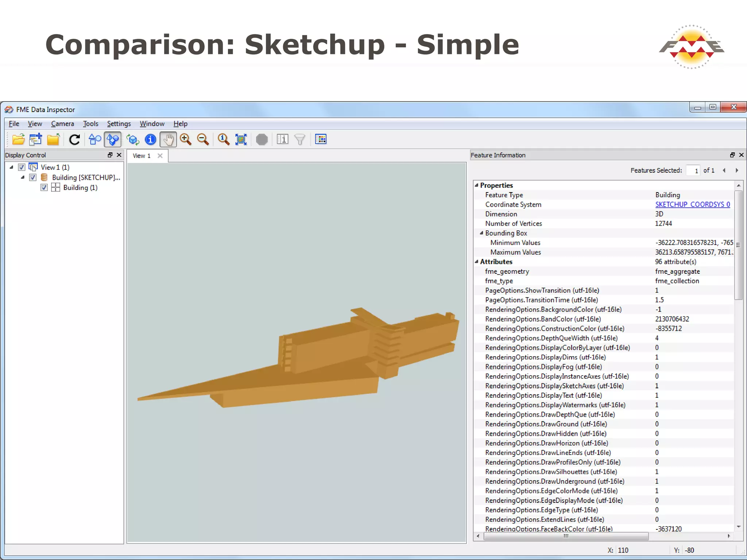The height and width of the screenshot is (560, 747).
Task: Select the RenderingOptions.BandColor row
Action: [604, 319]
